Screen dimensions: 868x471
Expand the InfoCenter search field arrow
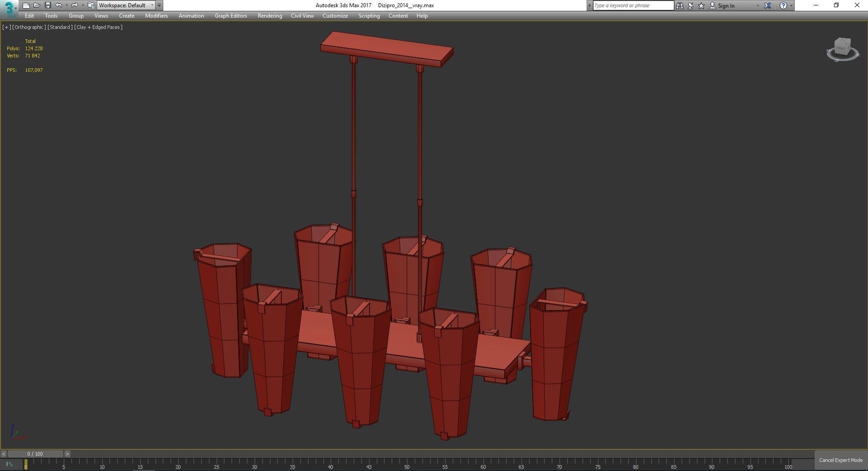point(589,5)
